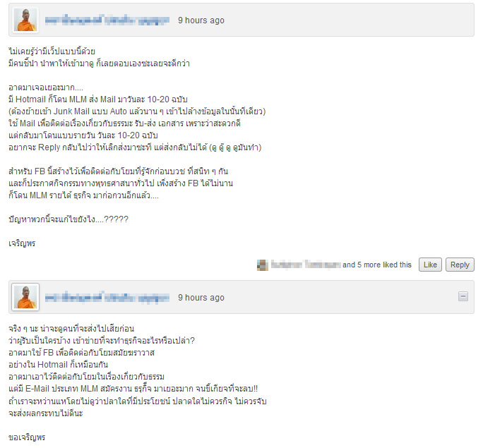The image size is (483, 448).
Task: Click the Like button
Action: pos(430,265)
